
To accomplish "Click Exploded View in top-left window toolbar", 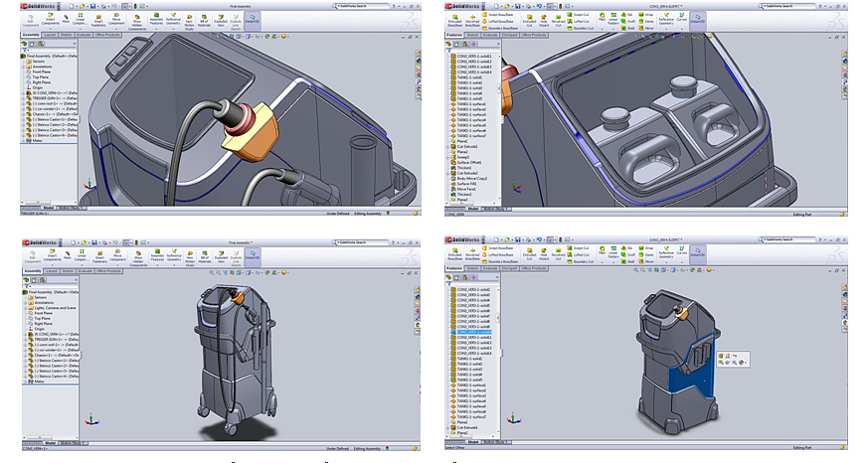I will (x=223, y=17).
